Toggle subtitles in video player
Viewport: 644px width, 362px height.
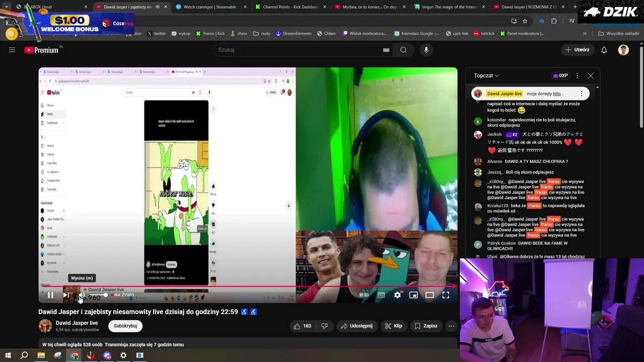[381, 295]
